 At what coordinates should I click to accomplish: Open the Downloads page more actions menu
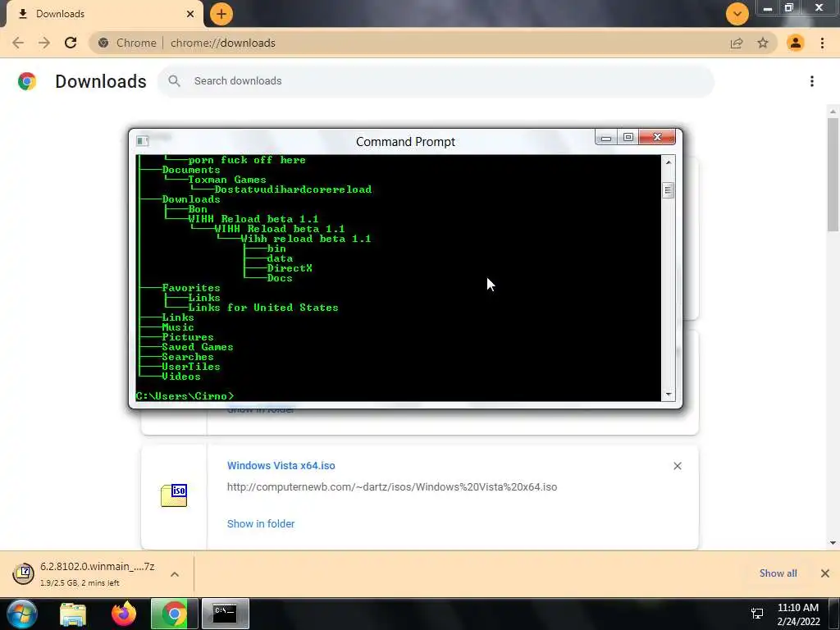812,81
